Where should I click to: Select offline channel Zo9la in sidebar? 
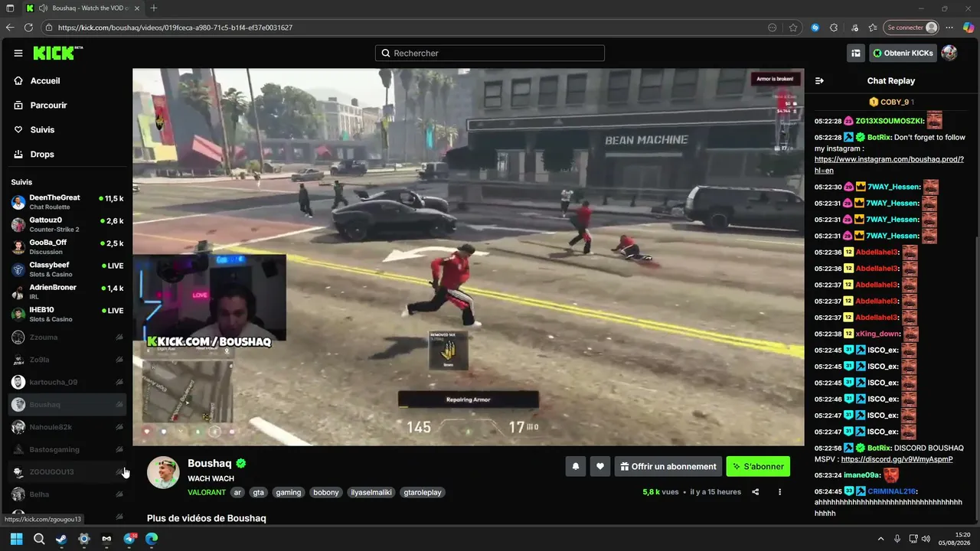pyautogui.click(x=67, y=359)
